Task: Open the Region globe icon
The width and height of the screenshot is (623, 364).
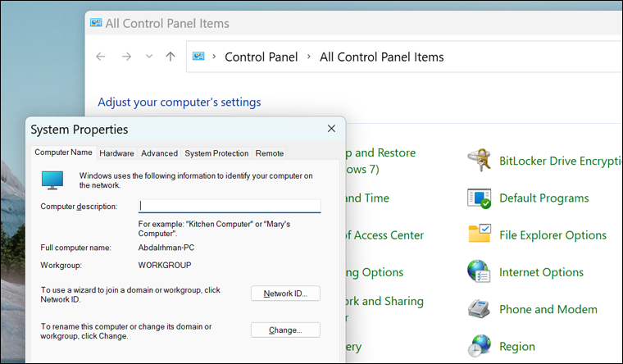Action: 479,346
